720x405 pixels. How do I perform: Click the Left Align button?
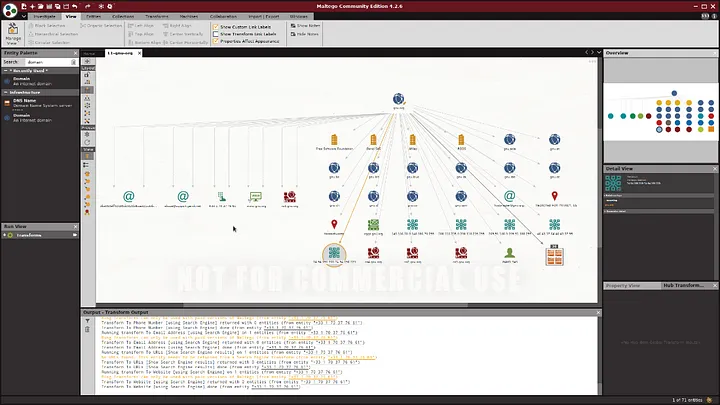[141, 26]
